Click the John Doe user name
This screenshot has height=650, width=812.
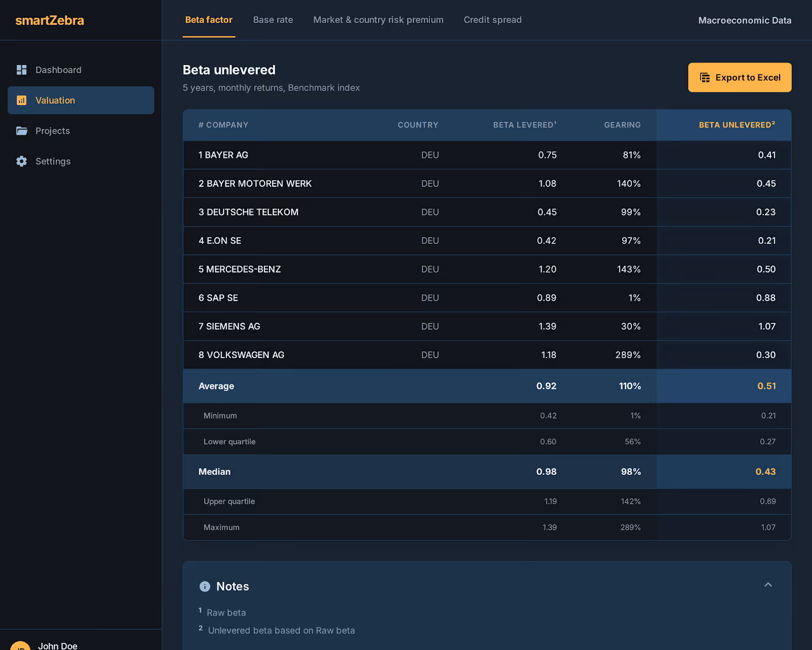point(58,645)
